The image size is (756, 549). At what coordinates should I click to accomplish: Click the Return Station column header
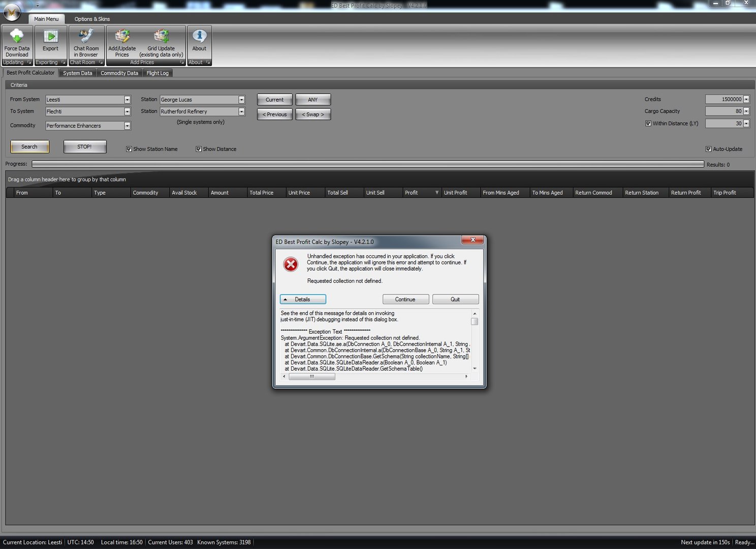click(645, 193)
